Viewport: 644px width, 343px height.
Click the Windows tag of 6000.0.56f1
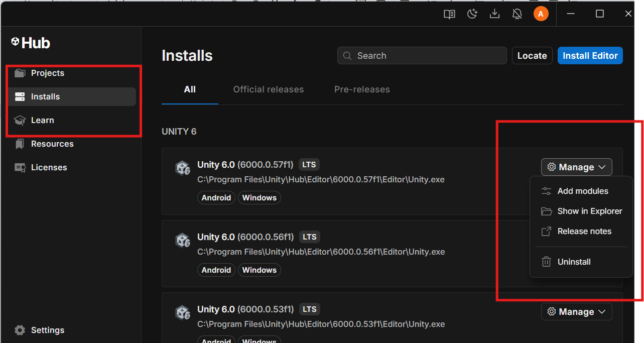point(260,270)
